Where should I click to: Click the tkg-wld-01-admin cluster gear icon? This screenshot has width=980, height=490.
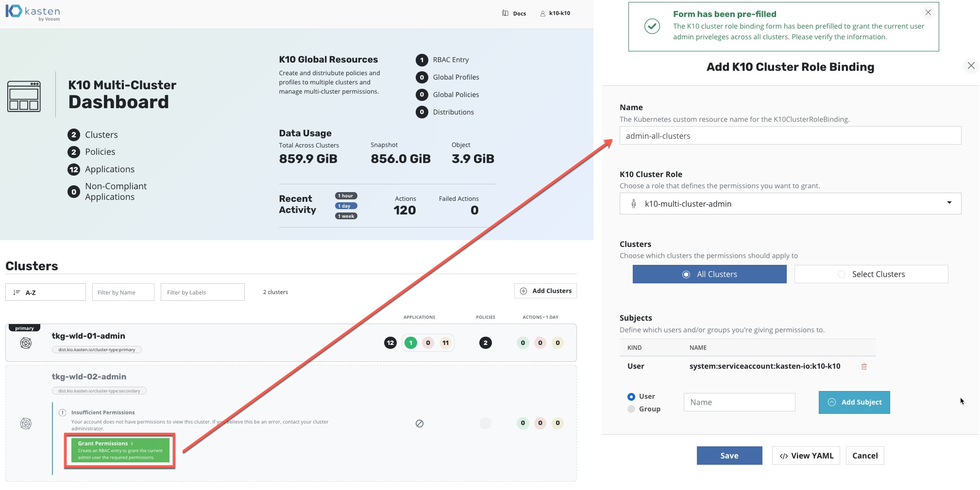tap(26, 343)
